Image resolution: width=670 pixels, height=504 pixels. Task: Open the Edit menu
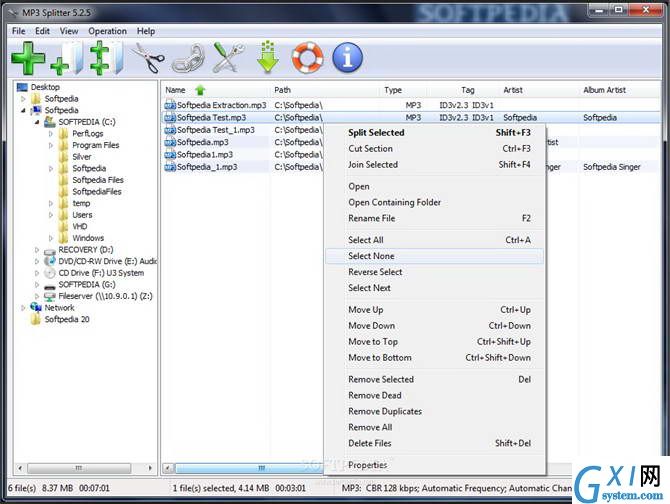(x=42, y=31)
